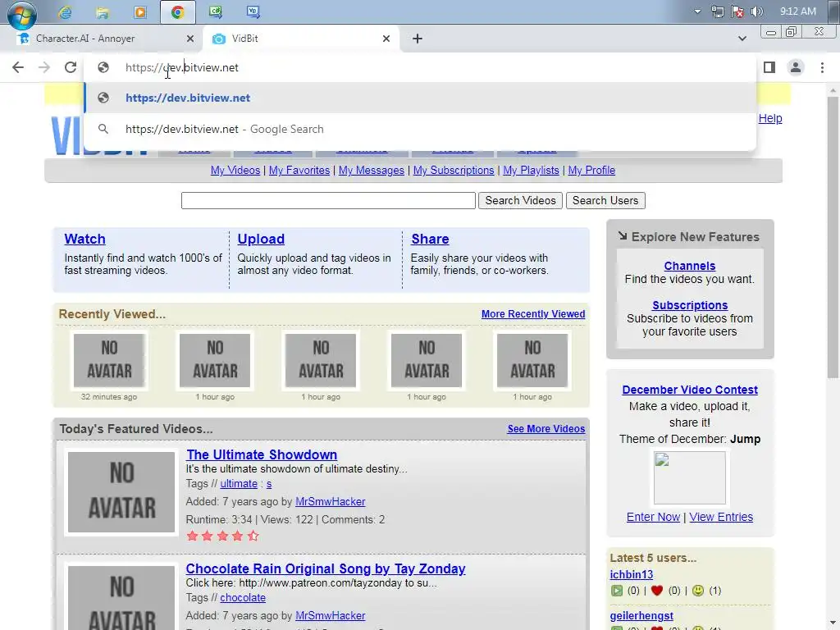The image size is (840, 630).
Task: Open More Recently Viewed link
Action: coord(533,314)
